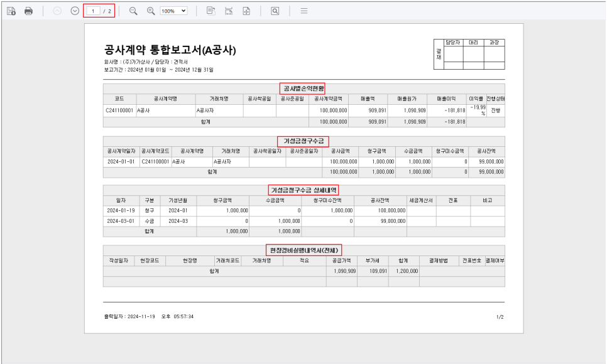Click the current page number field
This screenshot has height=364, width=607.
(93, 11)
